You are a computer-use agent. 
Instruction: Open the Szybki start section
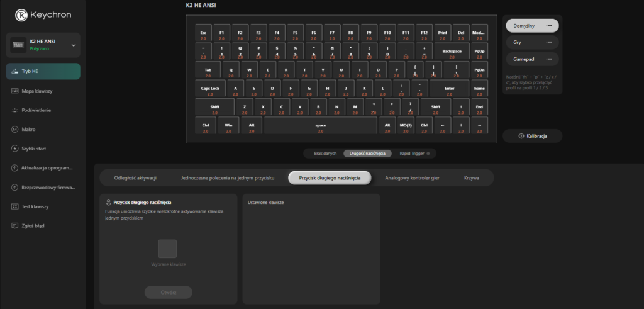43,149
